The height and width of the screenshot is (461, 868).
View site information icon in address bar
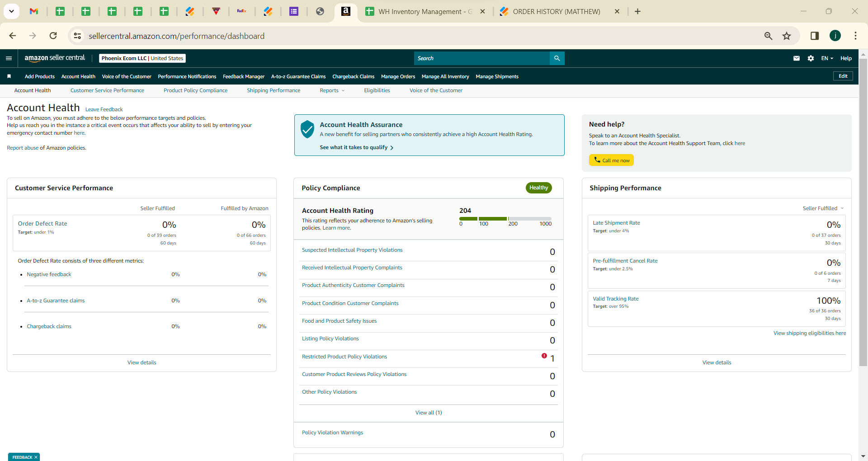77,36
